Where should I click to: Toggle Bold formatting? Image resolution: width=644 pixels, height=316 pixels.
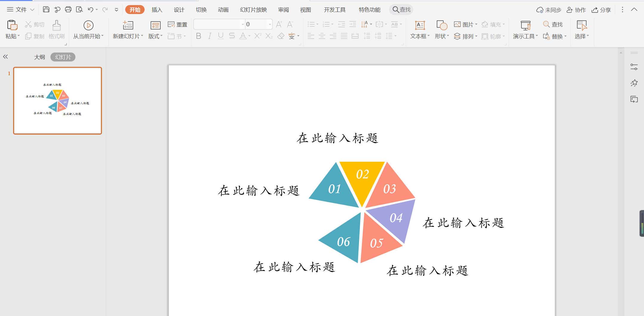(199, 36)
